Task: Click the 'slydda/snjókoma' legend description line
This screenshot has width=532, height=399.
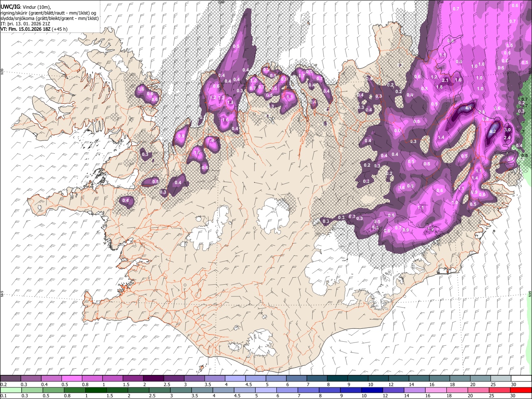Action: pos(50,18)
